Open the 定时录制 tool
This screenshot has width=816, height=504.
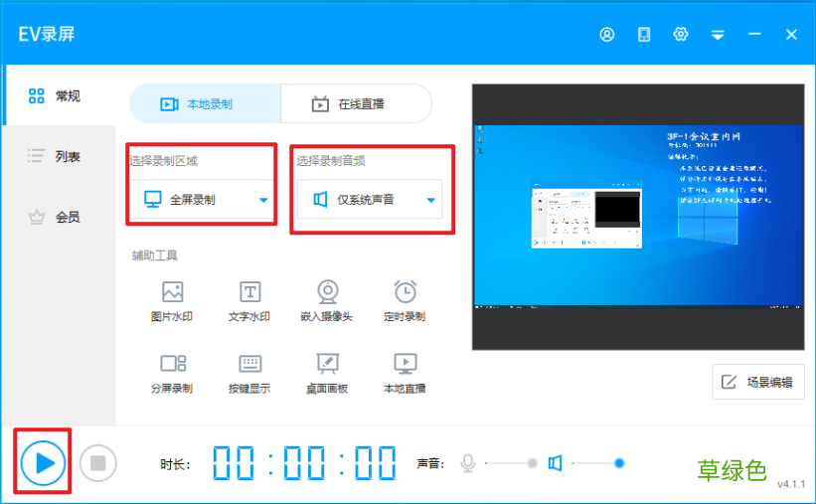(x=405, y=301)
